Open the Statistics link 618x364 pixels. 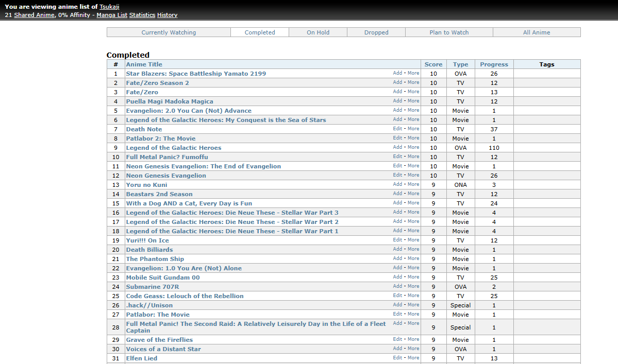[x=142, y=15]
